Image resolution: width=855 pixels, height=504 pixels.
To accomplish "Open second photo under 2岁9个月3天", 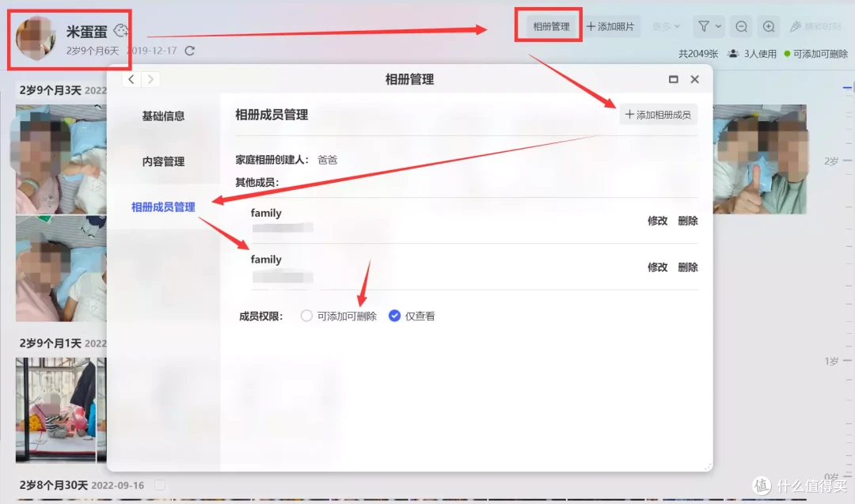I will click(61, 268).
